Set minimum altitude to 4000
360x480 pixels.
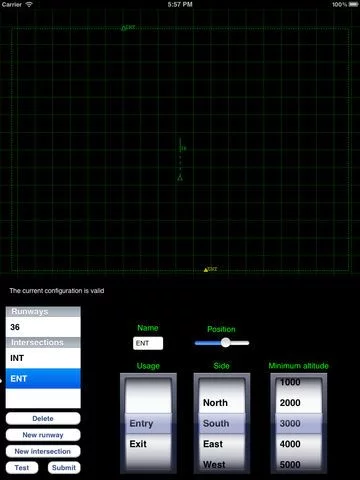click(299, 444)
